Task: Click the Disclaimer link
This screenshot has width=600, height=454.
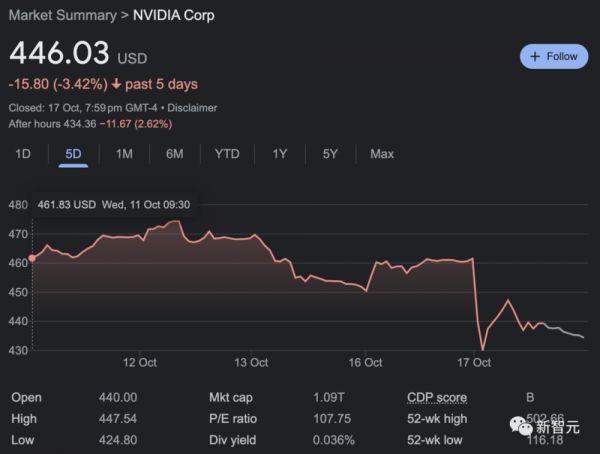Action: tap(194, 108)
